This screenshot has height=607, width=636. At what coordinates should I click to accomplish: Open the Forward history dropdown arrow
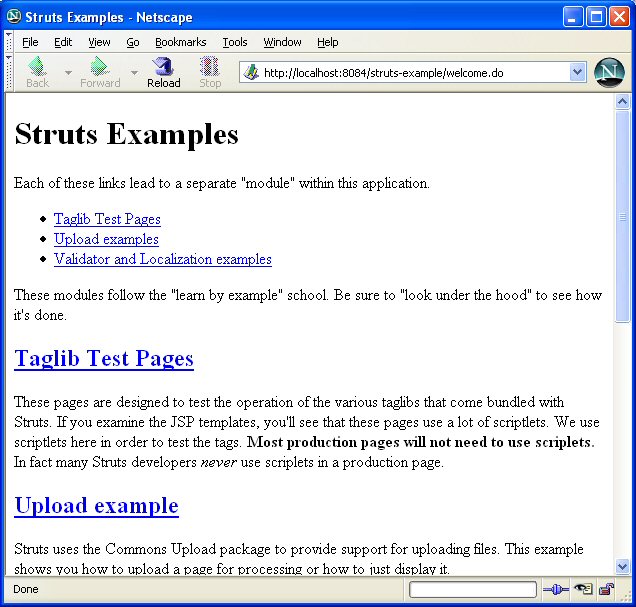point(134,73)
